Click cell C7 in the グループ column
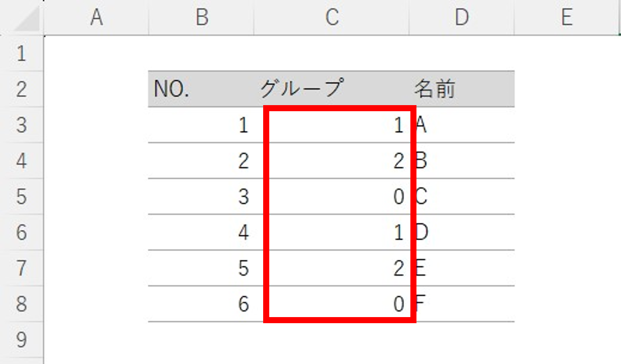The height and width of the screenshot is (364, 621). [x=331, y=268]
